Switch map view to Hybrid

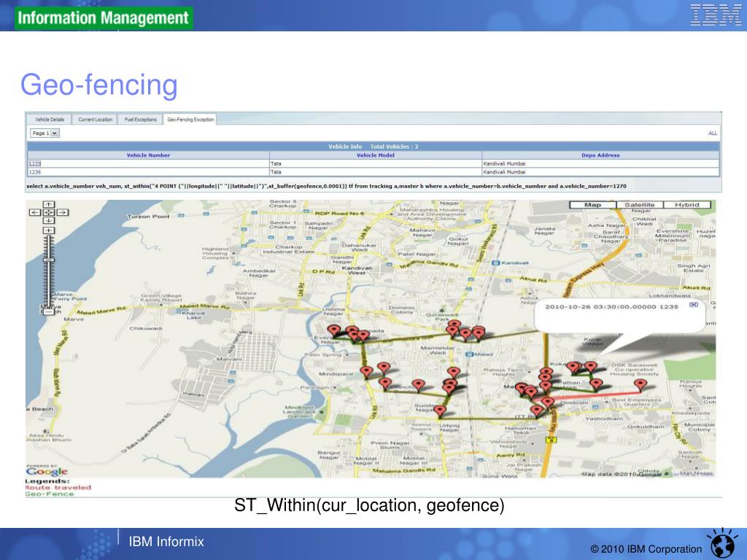(x=686, y=205)
